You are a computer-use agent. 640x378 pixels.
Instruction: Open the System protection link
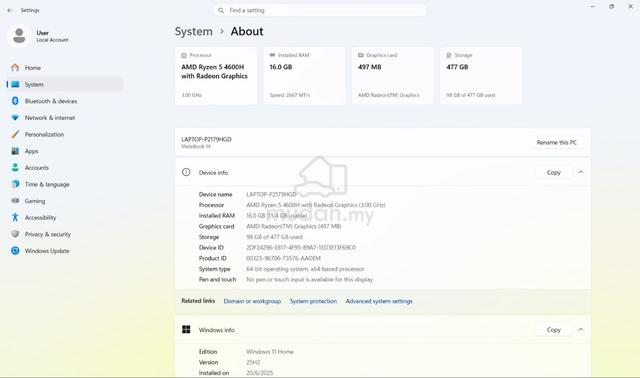tap(313, 301)
